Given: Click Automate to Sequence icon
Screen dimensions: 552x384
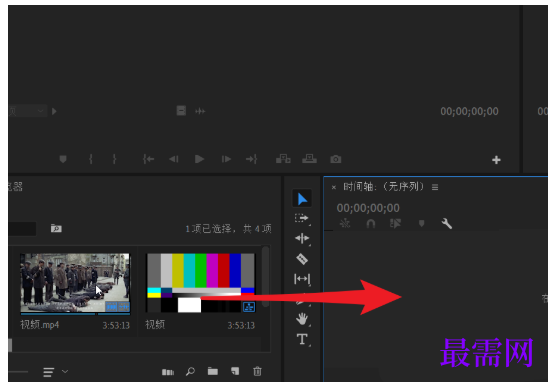Looking at the screenshot, I should pos(168,372).
